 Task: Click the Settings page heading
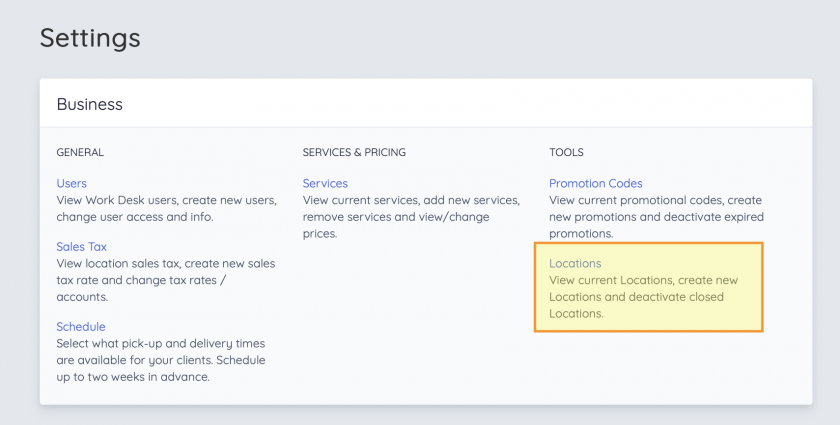(x=90, y=38)
